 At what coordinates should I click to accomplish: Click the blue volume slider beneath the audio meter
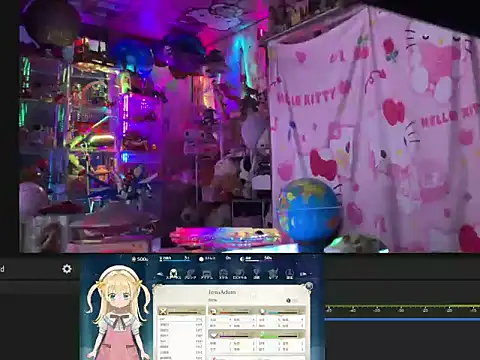402,319
